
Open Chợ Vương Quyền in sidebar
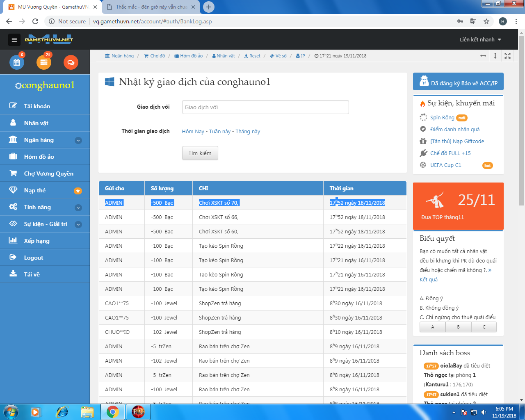48,173
